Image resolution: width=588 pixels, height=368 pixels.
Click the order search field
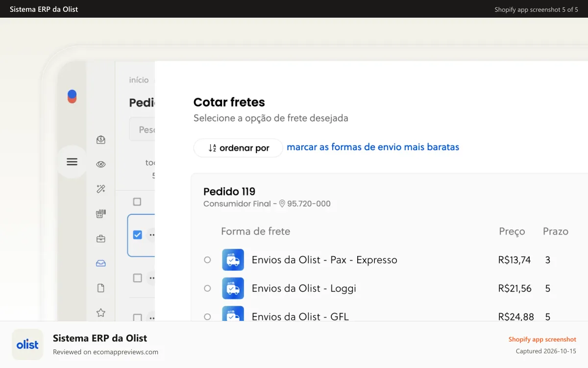(142, 130)
